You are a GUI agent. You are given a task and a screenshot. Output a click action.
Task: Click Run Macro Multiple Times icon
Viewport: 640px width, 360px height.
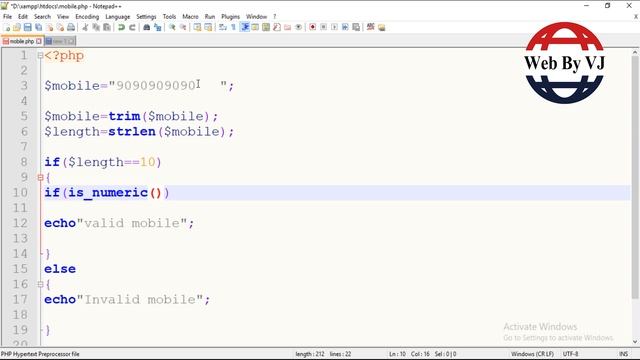(x=345, y=27)
